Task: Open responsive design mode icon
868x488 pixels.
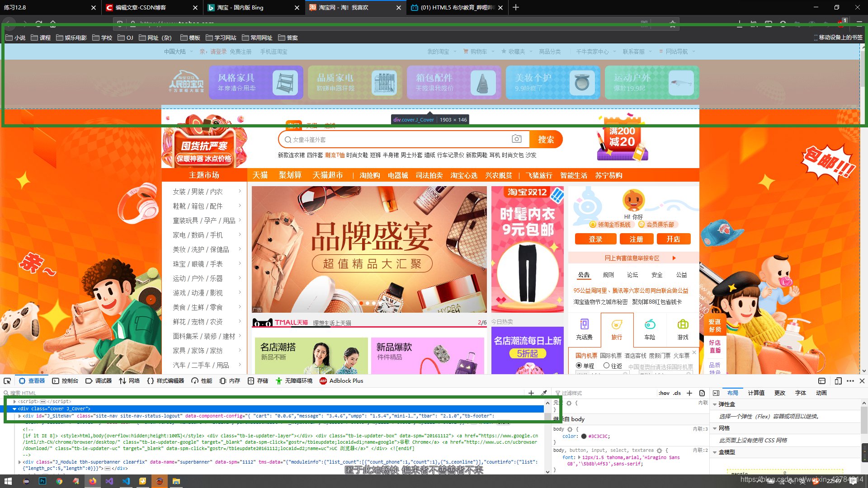Action: 838,381
